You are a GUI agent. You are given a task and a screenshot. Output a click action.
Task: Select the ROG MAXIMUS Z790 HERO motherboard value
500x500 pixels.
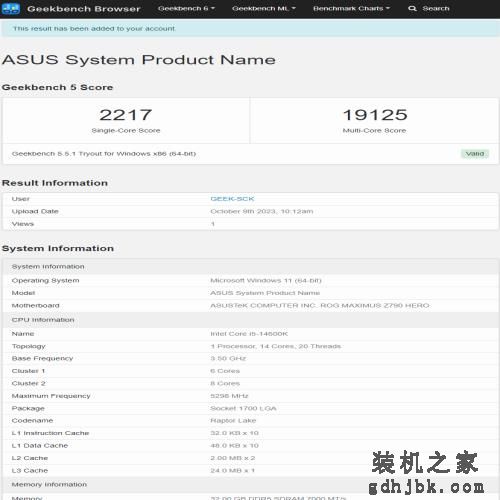pyautogui.click(x=320, y=306)
